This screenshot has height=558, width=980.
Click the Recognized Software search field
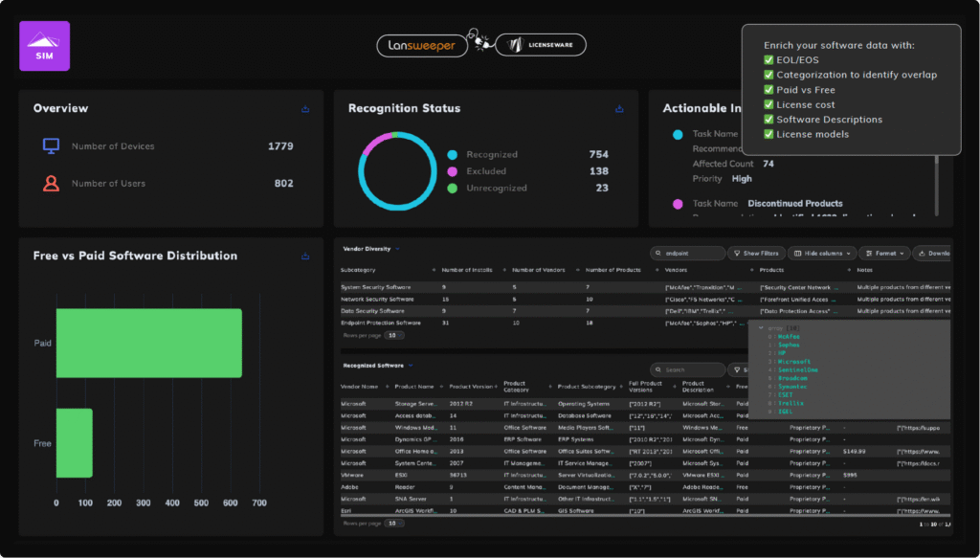[x=688, y=369]
